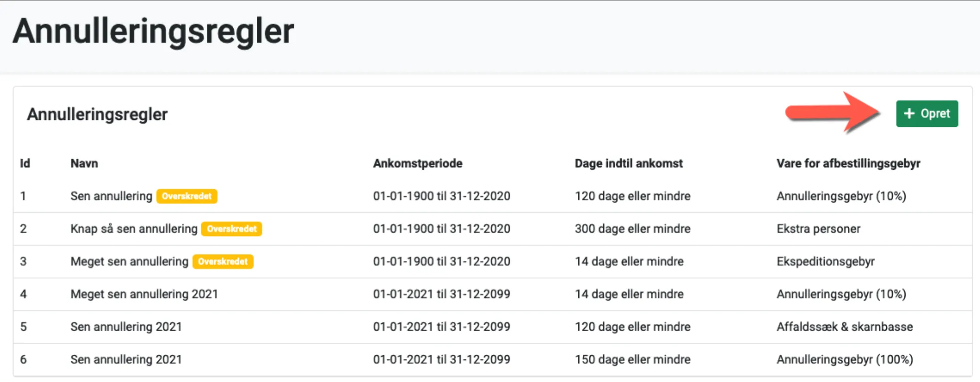Select the Ankomstperiode column header
Screen dimensions: 980x382
tap(417, 163)
